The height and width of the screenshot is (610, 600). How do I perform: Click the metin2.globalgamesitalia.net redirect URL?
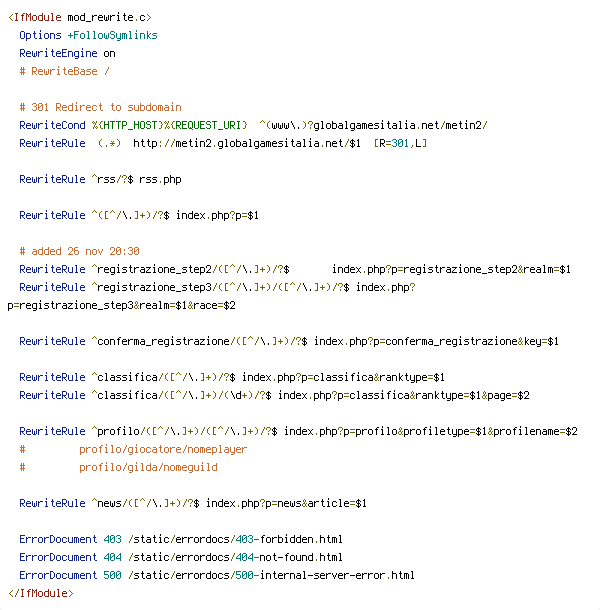pos(247,143)
